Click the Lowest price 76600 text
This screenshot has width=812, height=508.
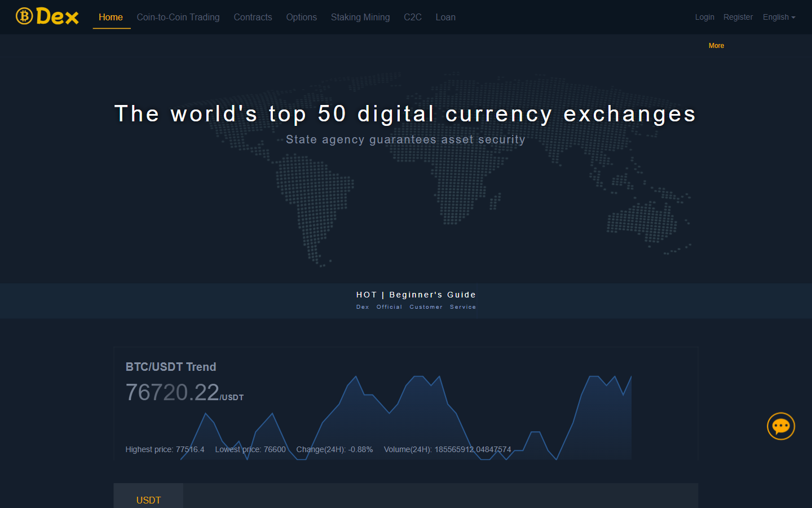pyautogui.click(x=250, y=449)
